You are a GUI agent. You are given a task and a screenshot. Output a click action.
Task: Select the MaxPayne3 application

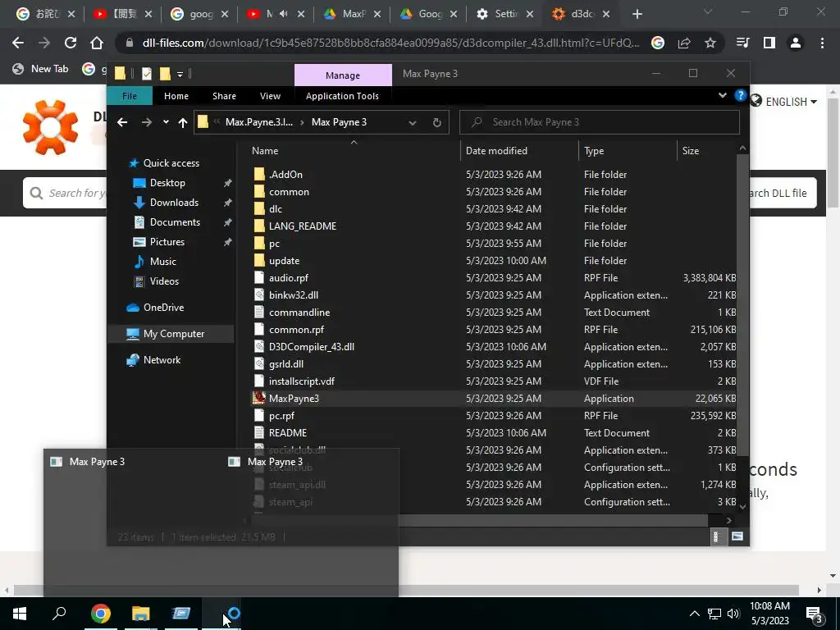pyautogui.click(x=294, y=399)
